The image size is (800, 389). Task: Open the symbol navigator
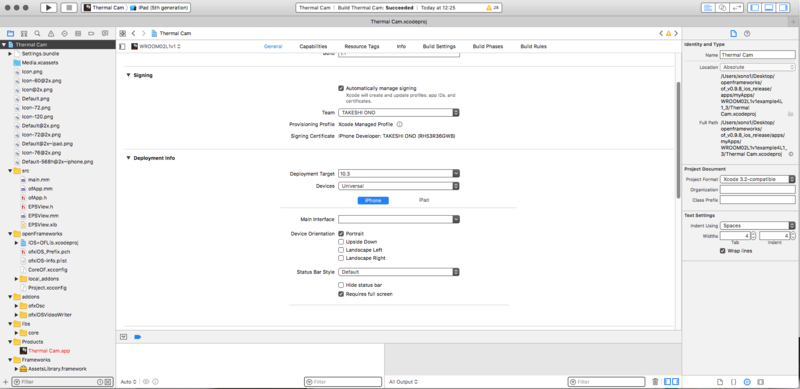24,33
